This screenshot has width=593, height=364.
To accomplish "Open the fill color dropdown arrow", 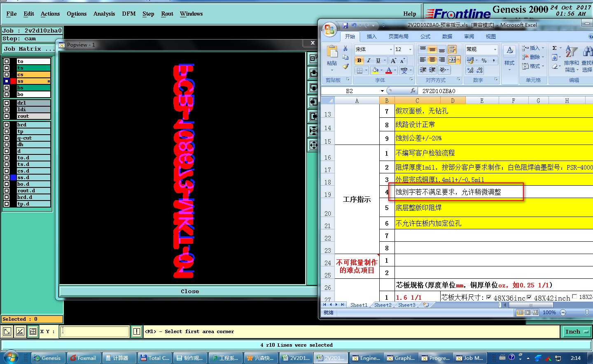I will coord(382,71).
